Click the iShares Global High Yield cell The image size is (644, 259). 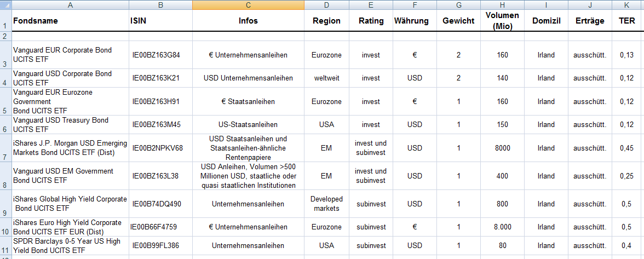coord(70,204)
